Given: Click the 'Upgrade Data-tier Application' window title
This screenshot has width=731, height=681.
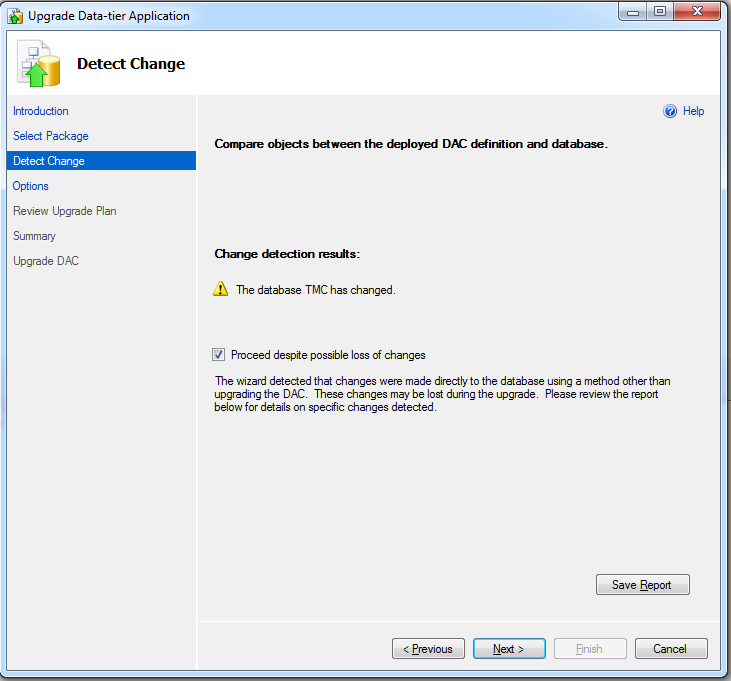Looking at the screenshot, I should click(109, 16).
